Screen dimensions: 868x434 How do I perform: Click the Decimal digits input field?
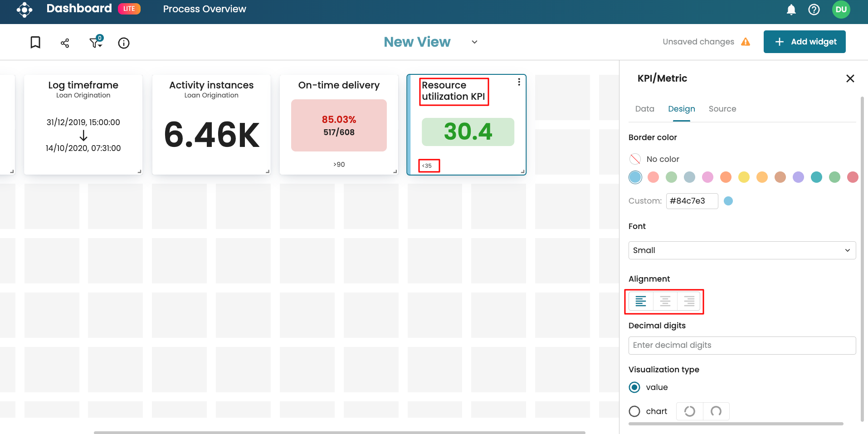coord(741,345)
